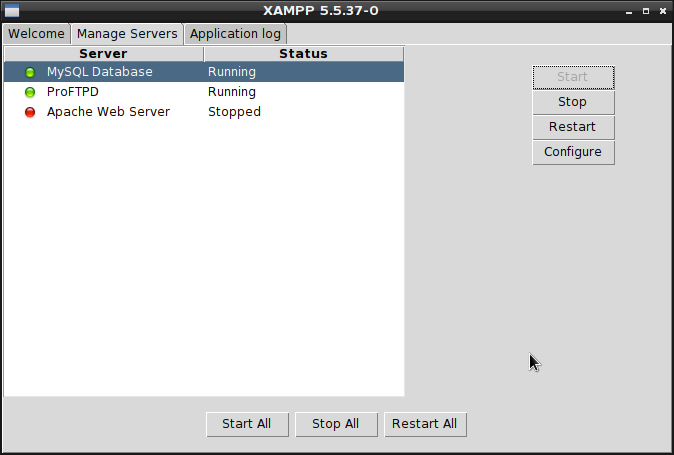This screenshot has height=455, width=674.
Task: Open Configure for the selected server
Action: coord(573,152)
